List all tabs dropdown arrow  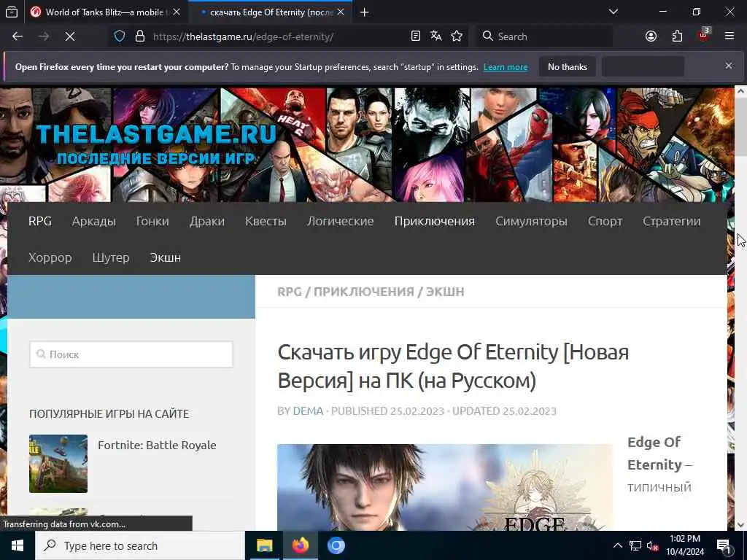click(x=613, y=12)
